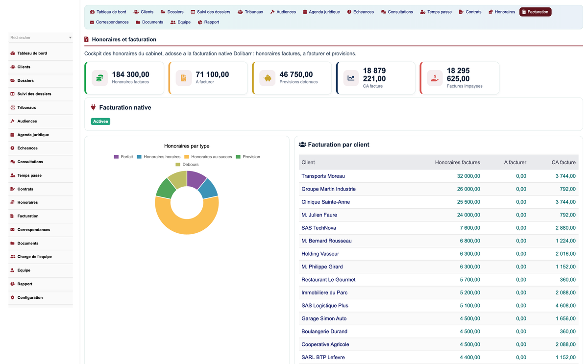Click the Activee status badge
This screenshot has width=588, height=364.
tap(100, 121)
